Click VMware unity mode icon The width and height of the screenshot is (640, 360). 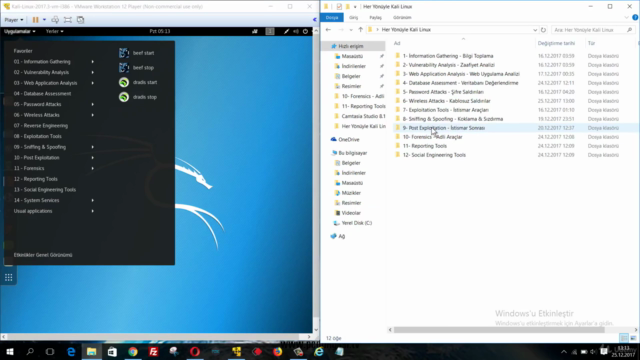80,20
